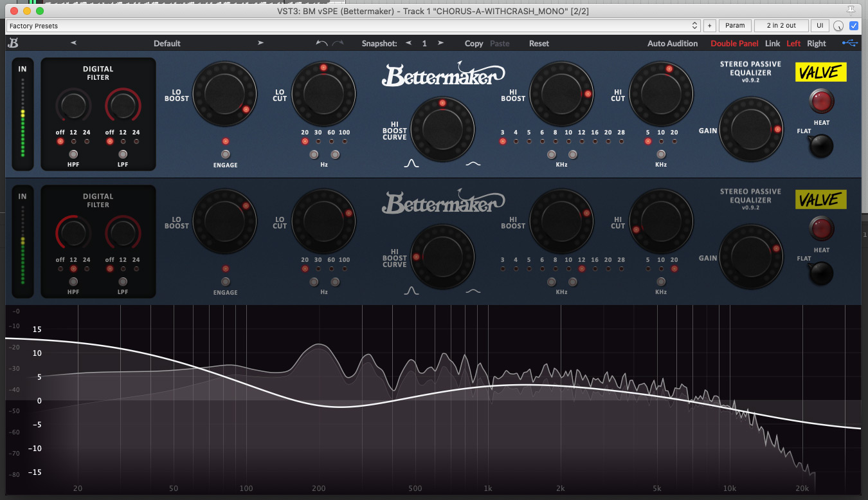Toggle ENGAGE button in lower panel

(x=225, y=282)
